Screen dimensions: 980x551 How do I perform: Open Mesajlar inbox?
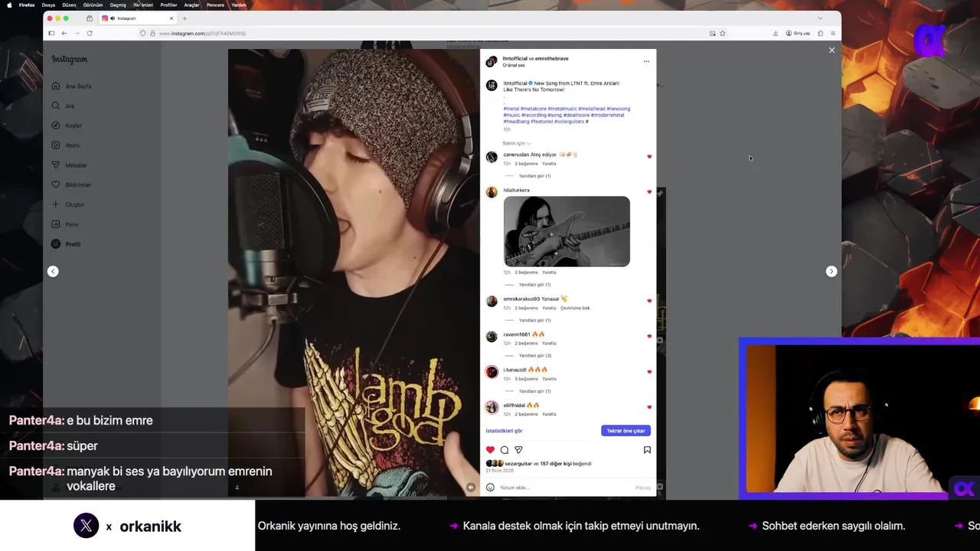coord(70,165)
